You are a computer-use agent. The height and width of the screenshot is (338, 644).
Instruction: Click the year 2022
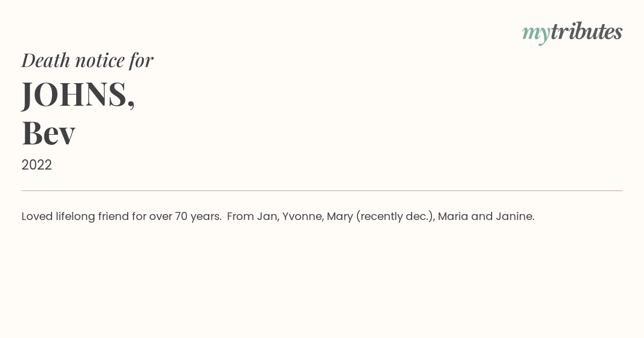click(36, 165)
